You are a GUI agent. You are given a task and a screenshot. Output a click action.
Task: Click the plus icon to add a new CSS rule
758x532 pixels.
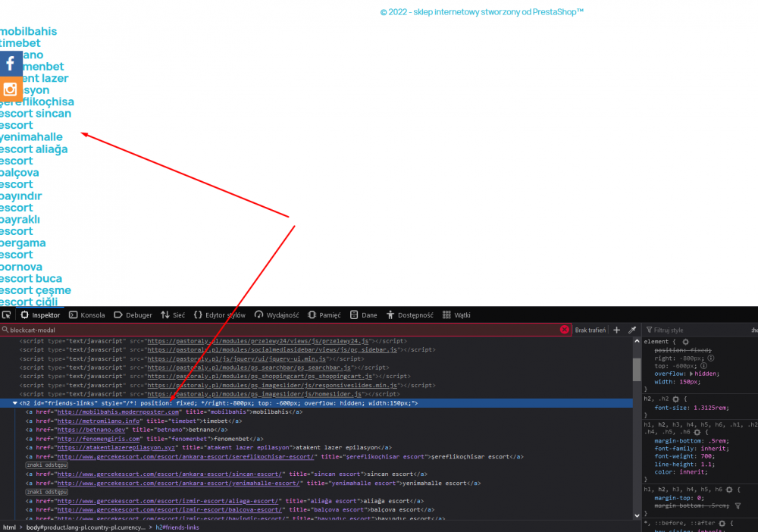coord(616,329)
